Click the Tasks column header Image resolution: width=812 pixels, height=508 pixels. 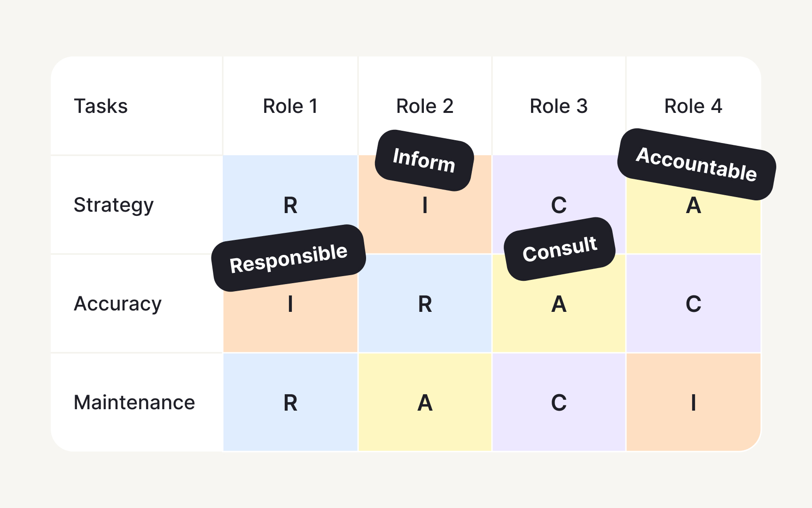click(101, 106)
